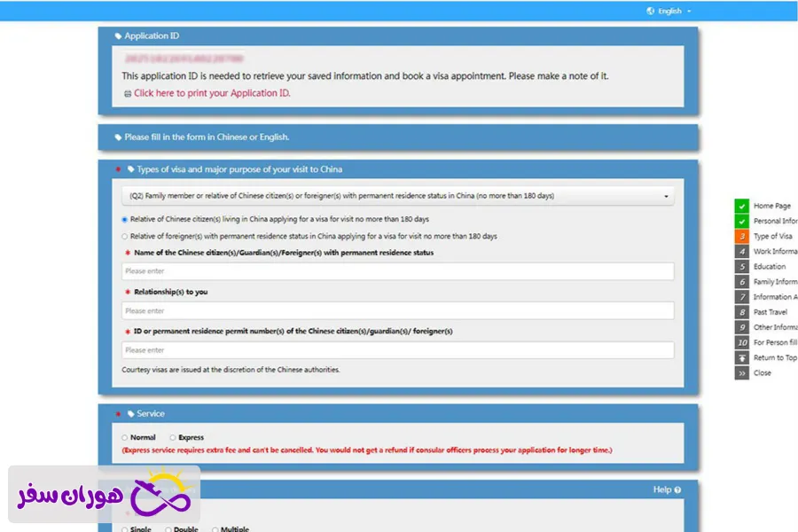This screenshot has width=798, height=532.
Task: Click here to print your Application ID link
Action: click(x=212, y=93)
